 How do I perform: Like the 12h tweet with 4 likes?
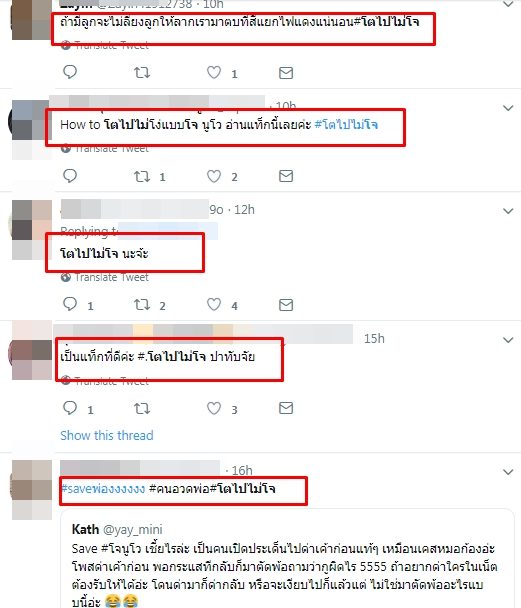click(214, 304)
